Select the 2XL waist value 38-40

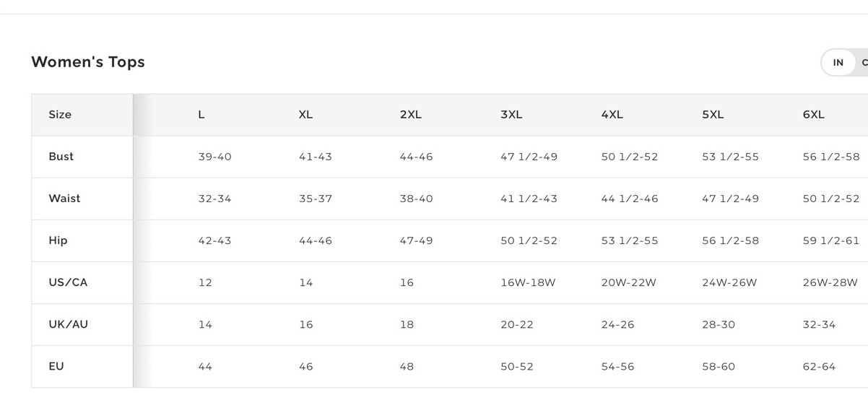click(x=416, y=199)
